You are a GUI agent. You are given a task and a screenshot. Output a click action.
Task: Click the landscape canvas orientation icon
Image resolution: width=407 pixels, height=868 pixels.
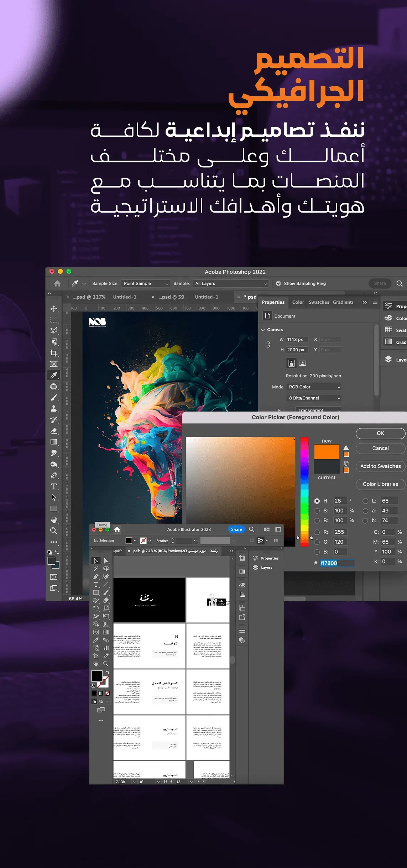tap(303, 363)
